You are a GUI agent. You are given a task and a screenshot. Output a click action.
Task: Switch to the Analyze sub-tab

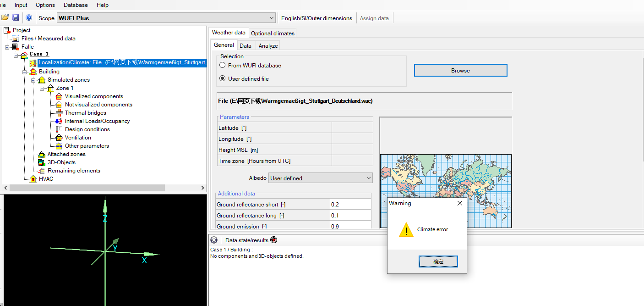click(x=268, y=45)
